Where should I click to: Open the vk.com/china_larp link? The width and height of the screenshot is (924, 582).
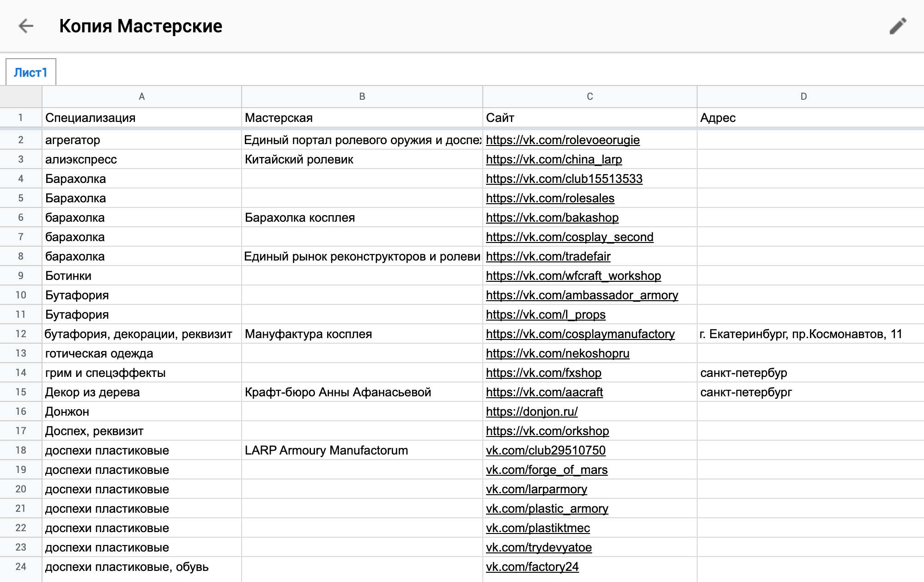[x=554, y=159]
